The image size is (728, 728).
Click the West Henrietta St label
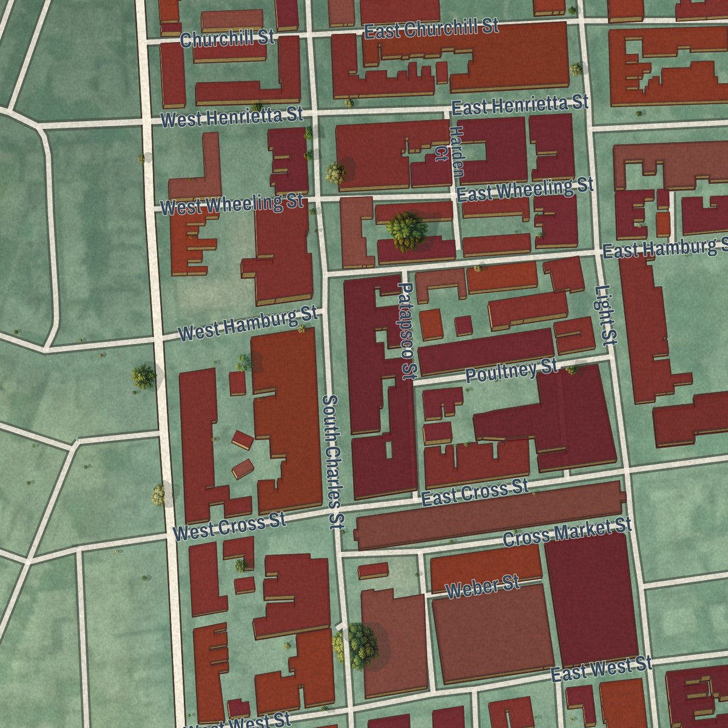click(232, 116)
